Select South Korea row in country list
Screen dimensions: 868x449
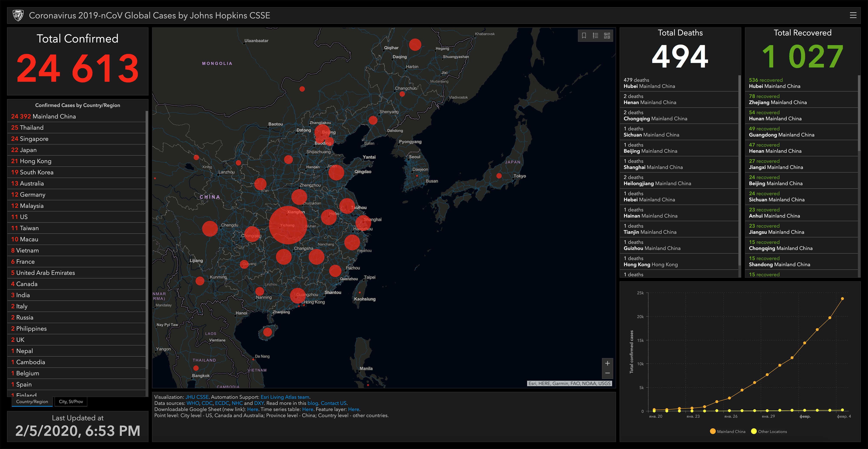click(x=76, y=172)
